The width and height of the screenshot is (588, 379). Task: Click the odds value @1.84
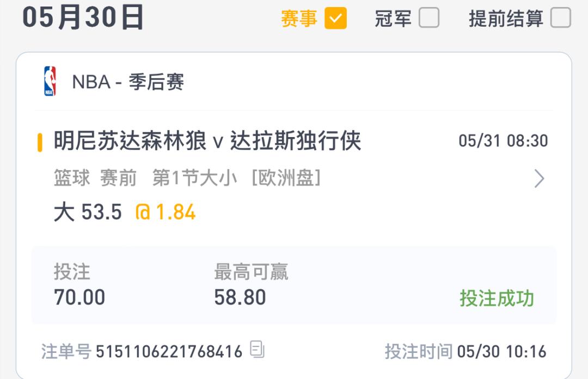click(166, 212)
